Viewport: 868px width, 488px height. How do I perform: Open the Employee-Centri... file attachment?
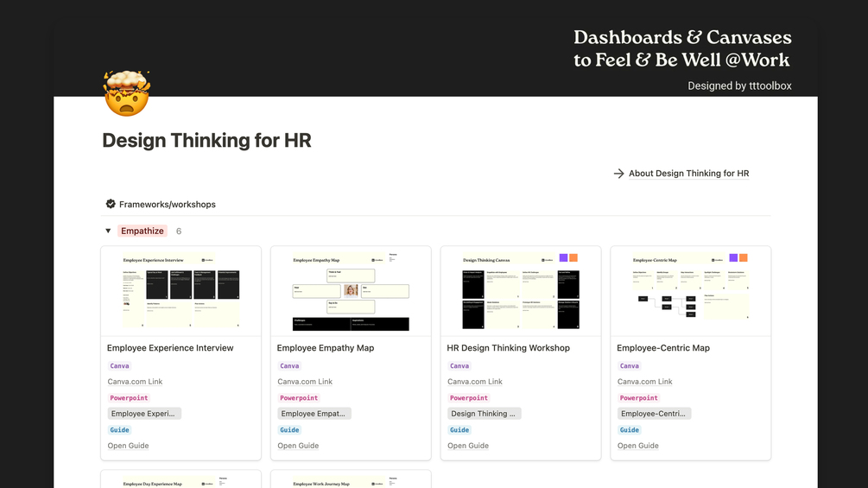[654, 414]
